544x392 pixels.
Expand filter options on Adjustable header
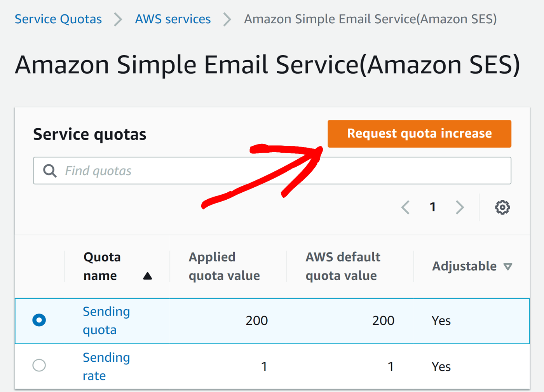pyautogui.click(x=508, y=266)
